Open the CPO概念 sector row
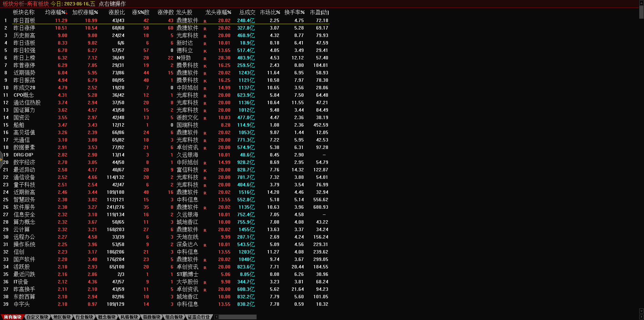 (24, 95)
